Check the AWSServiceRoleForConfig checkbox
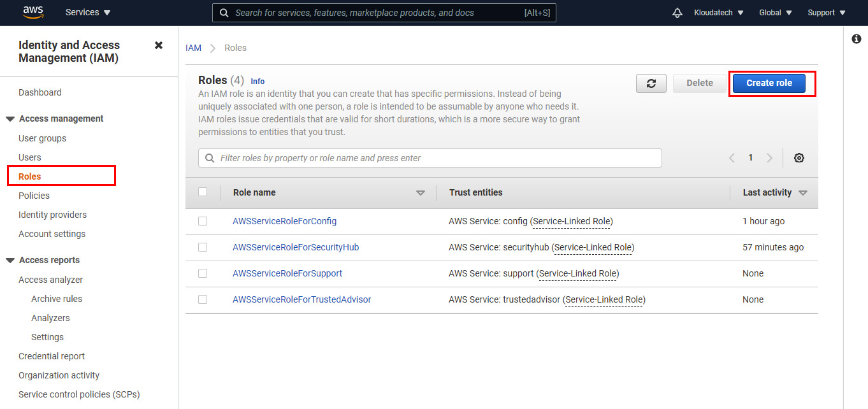Screen dimensions: 868x409 [x=203, y=221]
